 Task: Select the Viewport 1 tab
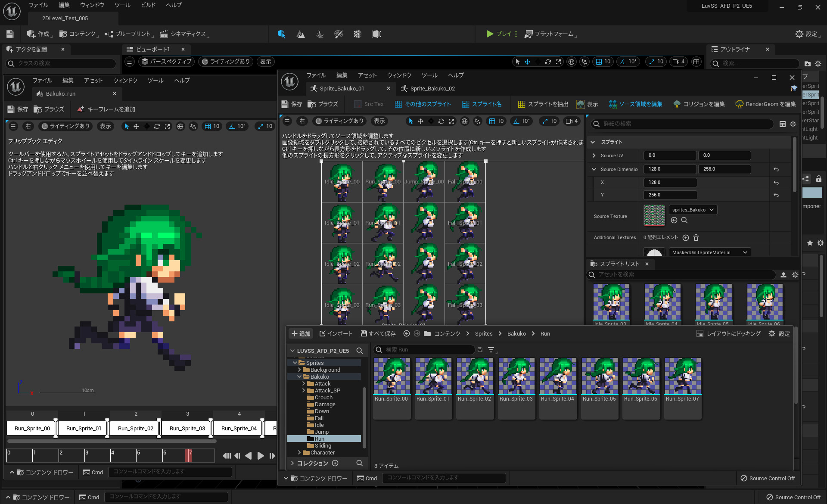(x=153, y=50)
